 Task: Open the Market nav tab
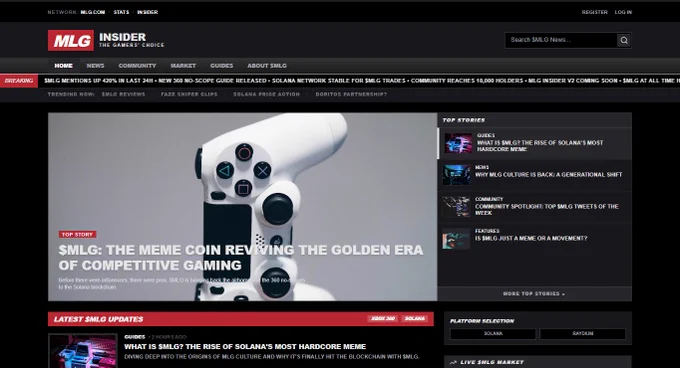(183, 66)
